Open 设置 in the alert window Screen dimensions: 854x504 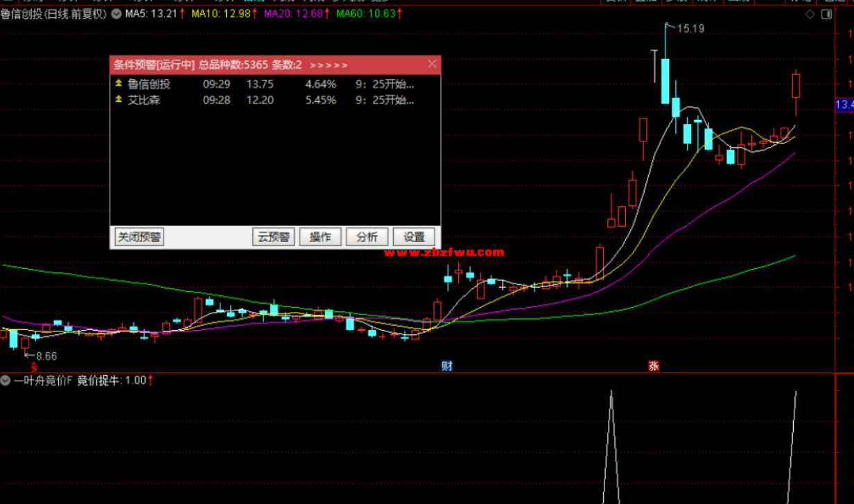pyautogui.click(x=414, y=237)
